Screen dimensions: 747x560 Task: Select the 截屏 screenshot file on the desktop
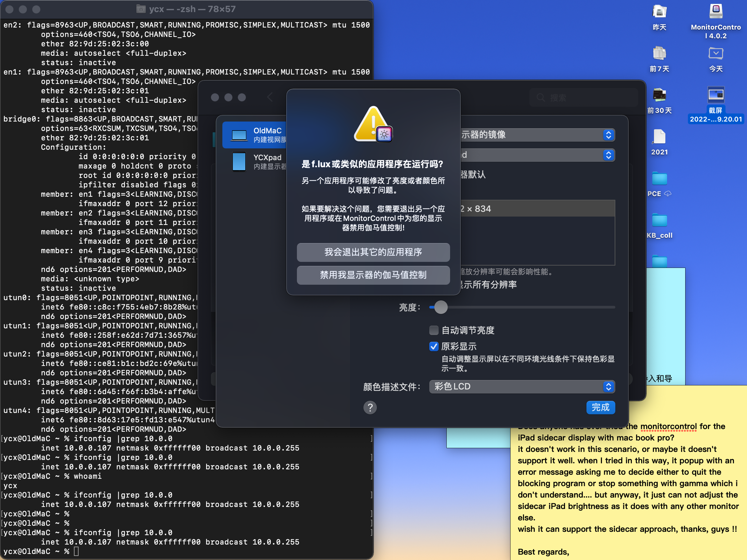coord(715,105)
